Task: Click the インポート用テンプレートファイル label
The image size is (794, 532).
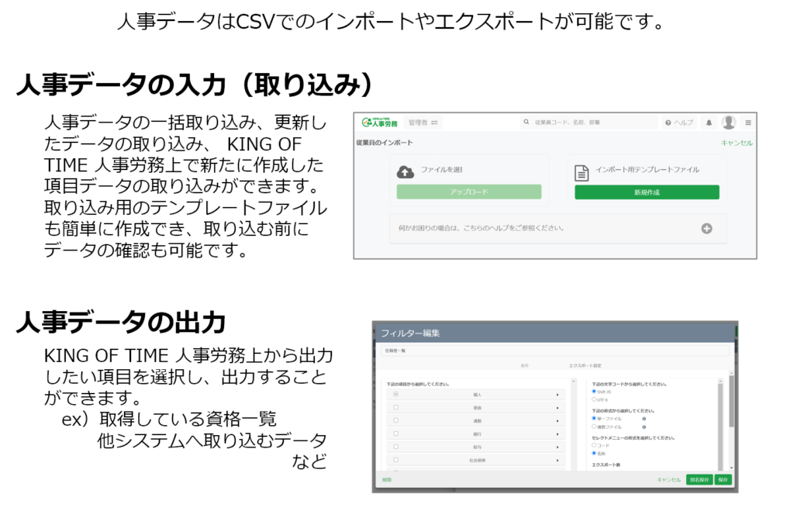Action: coord(647,169)
